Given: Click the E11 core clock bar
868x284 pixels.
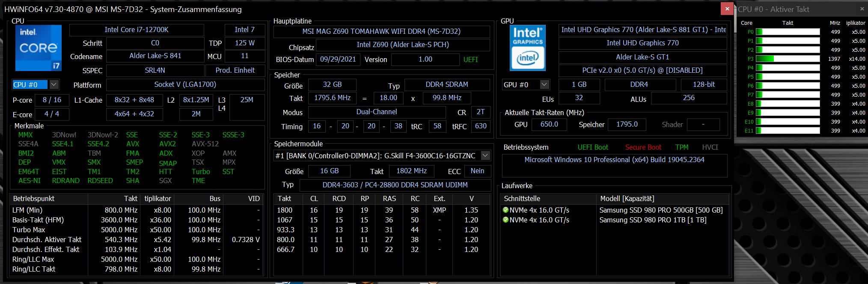Looking at the screenshot, I should pyautogui.click(x=788, y=131).
